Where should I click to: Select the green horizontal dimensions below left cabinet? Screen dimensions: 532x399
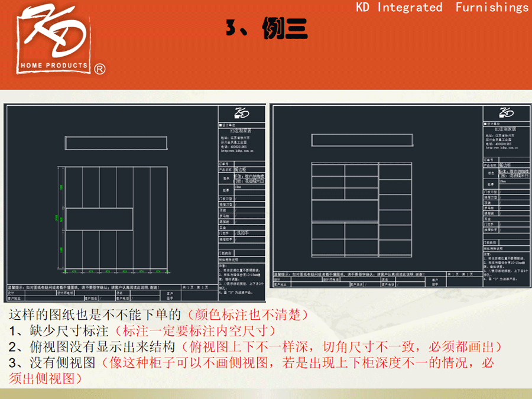click(x=116, y=272)
